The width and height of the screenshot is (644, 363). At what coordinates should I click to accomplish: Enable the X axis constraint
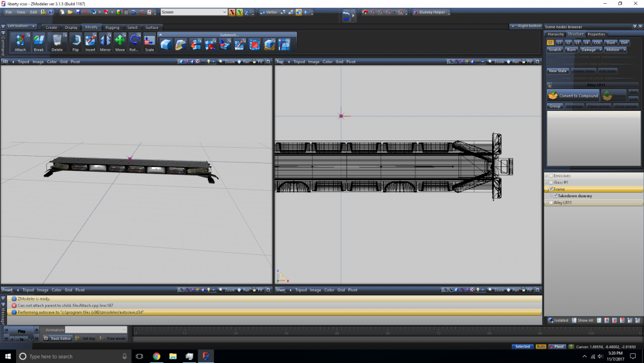tap(232, 12)
